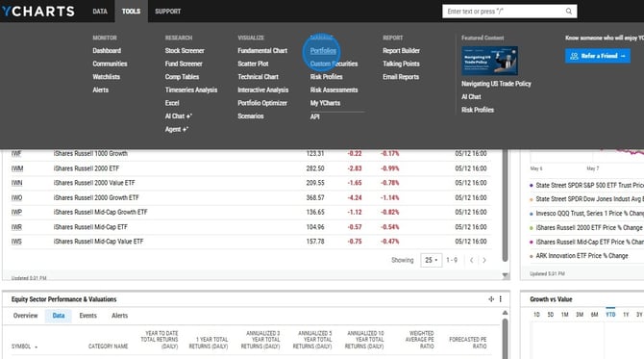644x359 pixels.
Task: Open the SUPPORT menu
Action: pyautogui.click(x=167, y=12)
